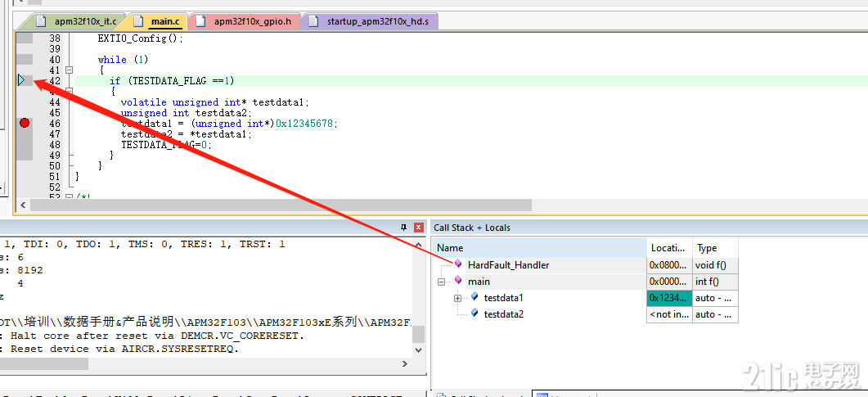Expand the testdata1 variable node
868x397 pixels.
point(458,299)
